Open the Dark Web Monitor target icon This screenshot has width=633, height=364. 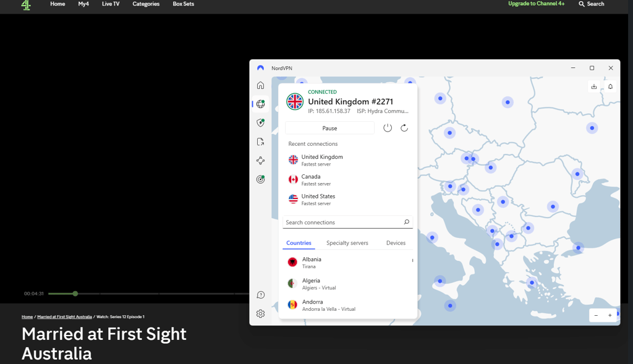260,179
